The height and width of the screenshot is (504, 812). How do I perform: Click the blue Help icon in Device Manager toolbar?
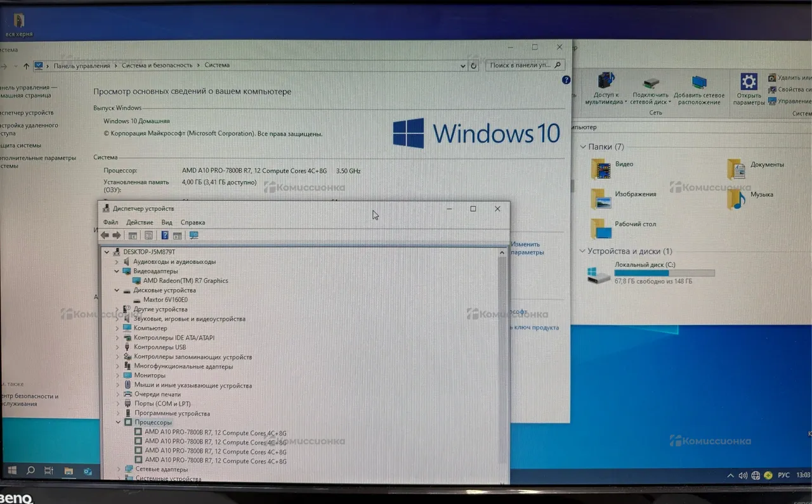[164, 235]
